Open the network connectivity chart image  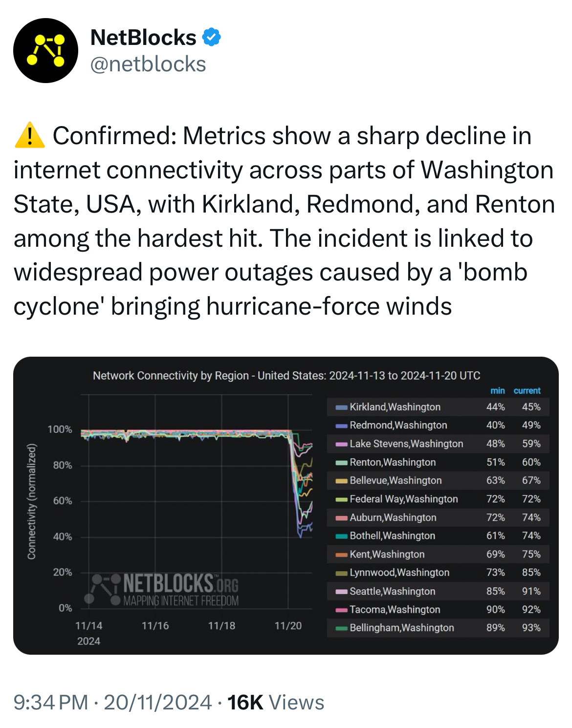click(286, 506)
